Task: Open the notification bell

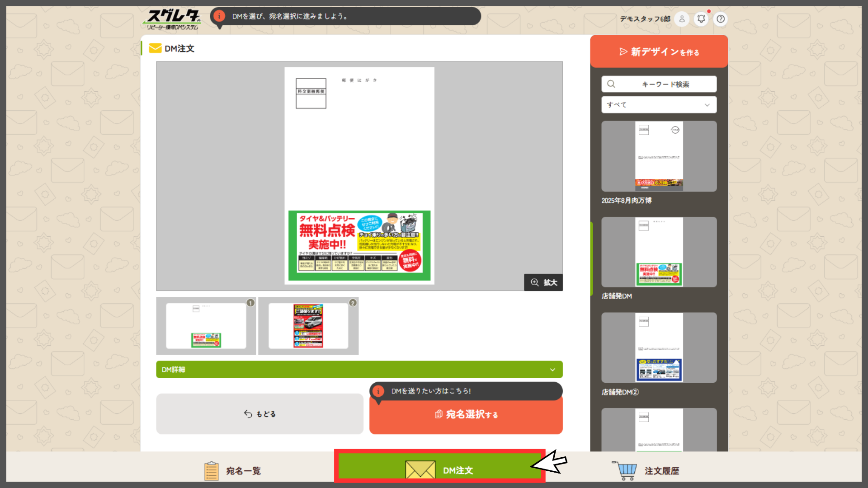Action: point(701,19)
